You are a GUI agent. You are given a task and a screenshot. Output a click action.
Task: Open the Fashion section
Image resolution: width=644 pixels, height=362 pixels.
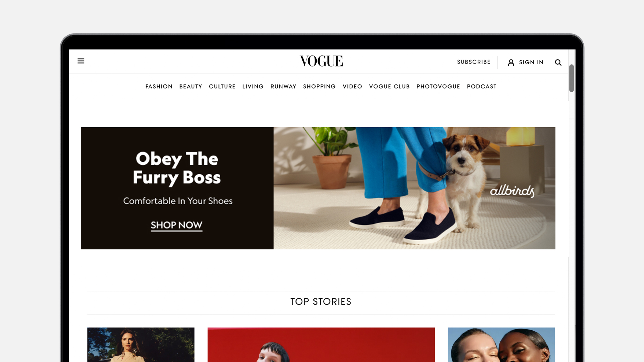pos(159,87)
